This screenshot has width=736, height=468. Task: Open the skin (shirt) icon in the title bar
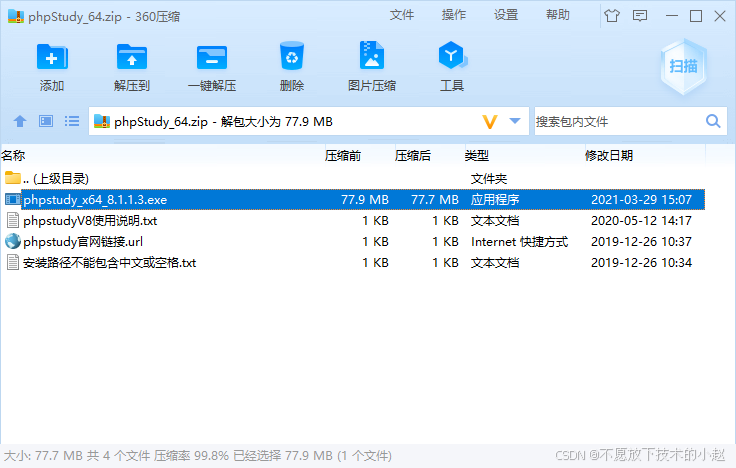pyautogui.click(x=612, y=16)
